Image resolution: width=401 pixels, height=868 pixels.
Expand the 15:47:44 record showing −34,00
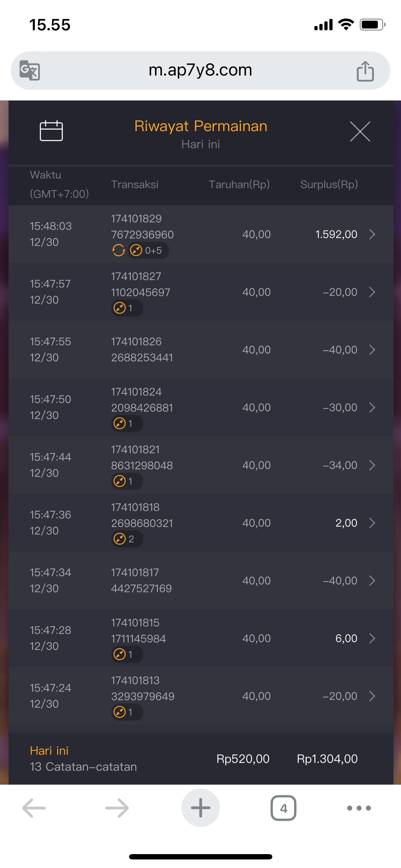pyautogui.click(x=372, y=465)
